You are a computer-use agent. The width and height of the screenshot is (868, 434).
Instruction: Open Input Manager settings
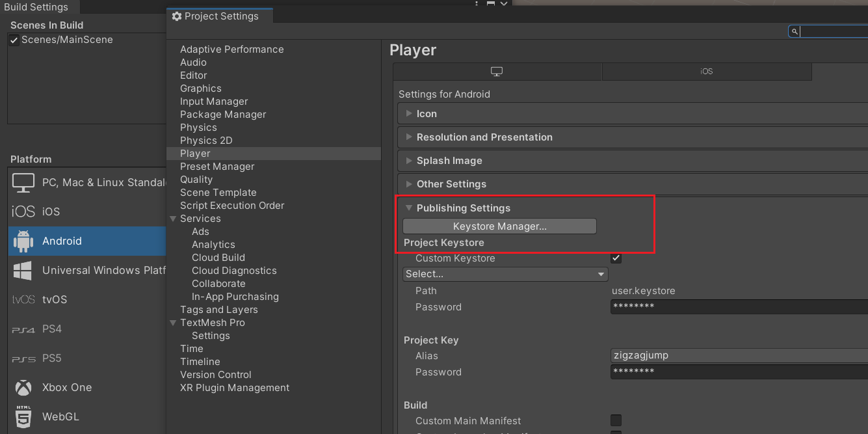(x=214, y=102)
